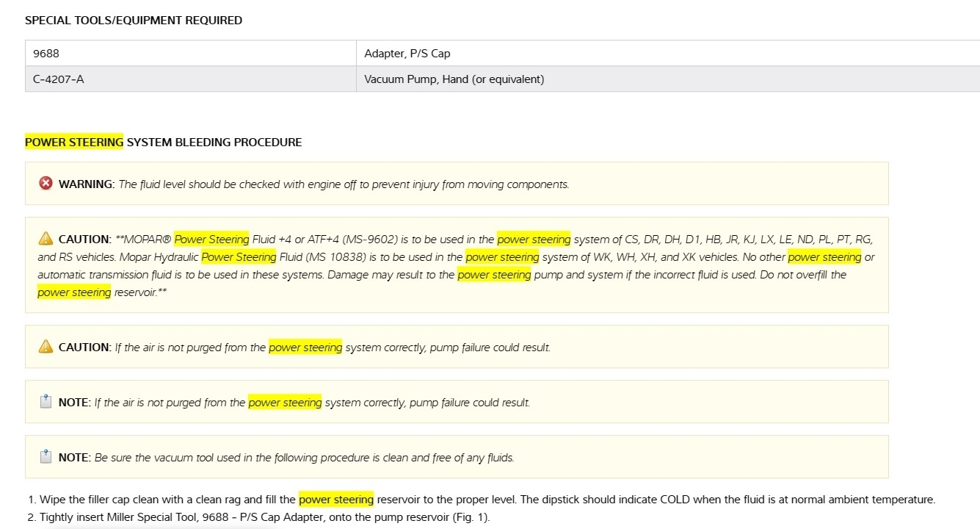Select the "Vacuum Pump, Hand (or equivalent)" cell
The image size is (980, 529).
click(668, 79)
